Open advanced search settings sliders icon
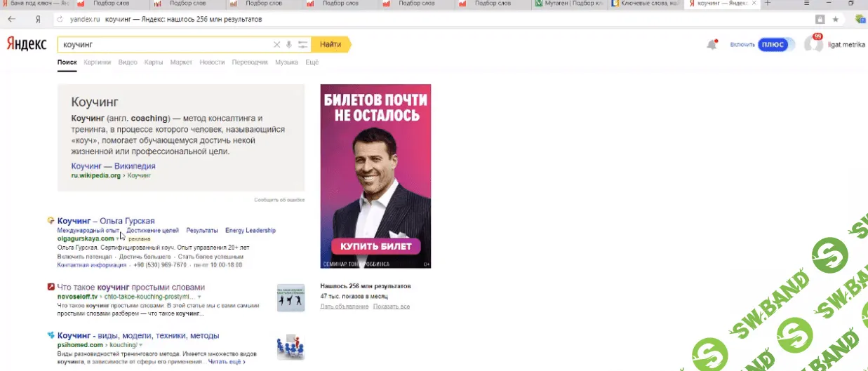Image resolution: width=868 pixels, height=371 pixels. pos(302,45)
